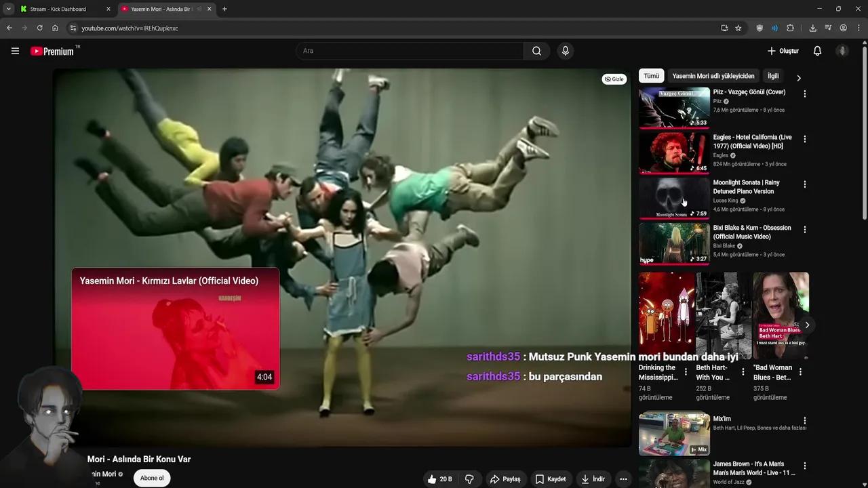
Task: Go back using browser back arrow
Action: pos(9,28)
